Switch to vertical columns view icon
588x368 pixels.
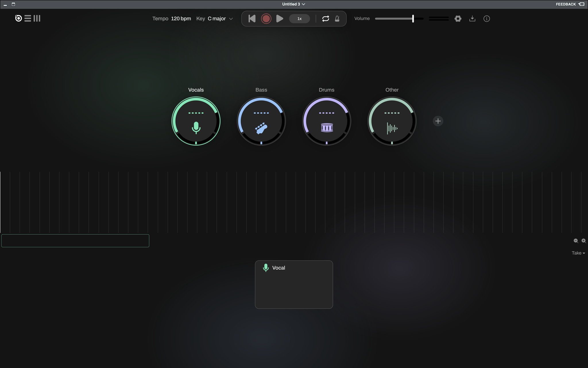click(x=37, y=18)
